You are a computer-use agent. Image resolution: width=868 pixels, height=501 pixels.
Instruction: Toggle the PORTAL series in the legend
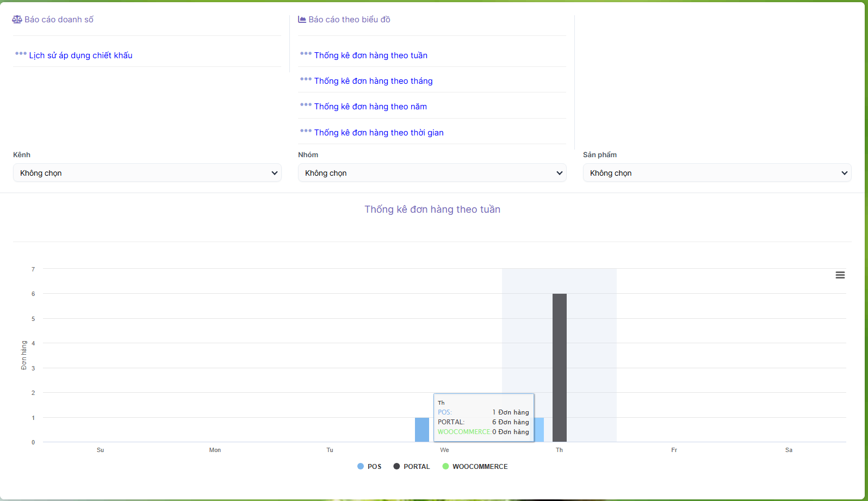[412, 467]
